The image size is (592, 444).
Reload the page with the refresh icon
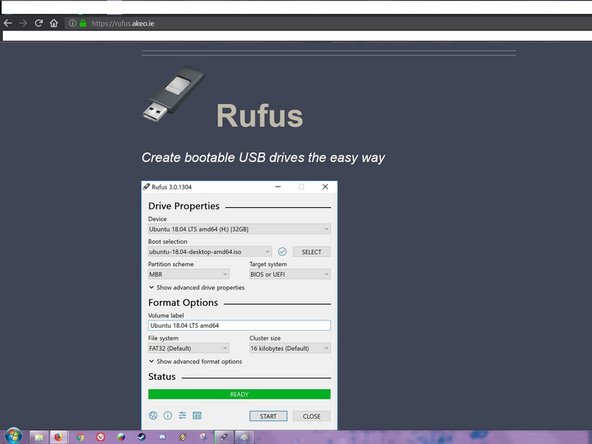click(x=39, y=23)
